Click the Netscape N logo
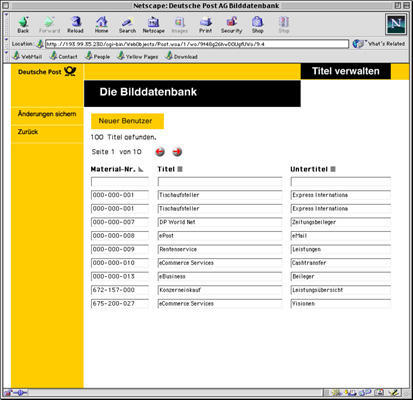The width and height of the screenshot is (413, 400). (x=396, y=24)
